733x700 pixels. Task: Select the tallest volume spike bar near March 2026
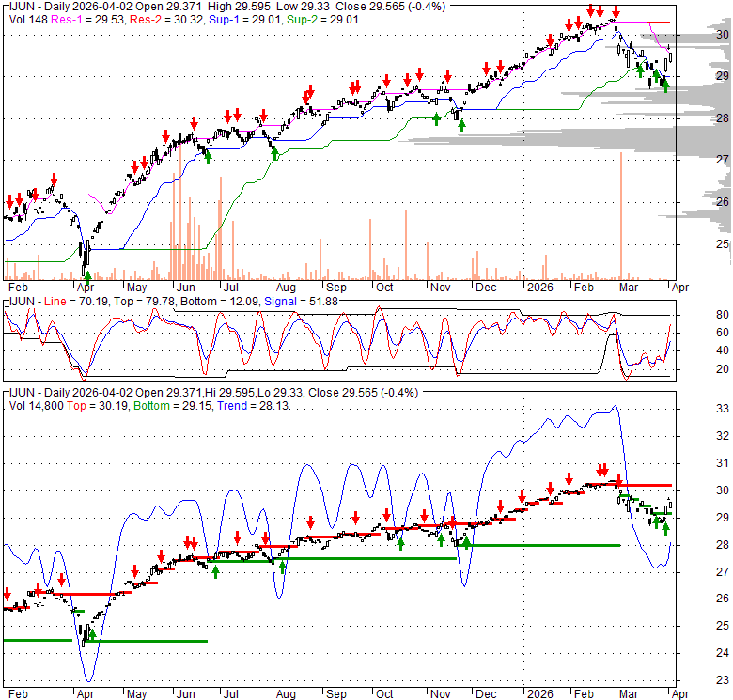621,214
